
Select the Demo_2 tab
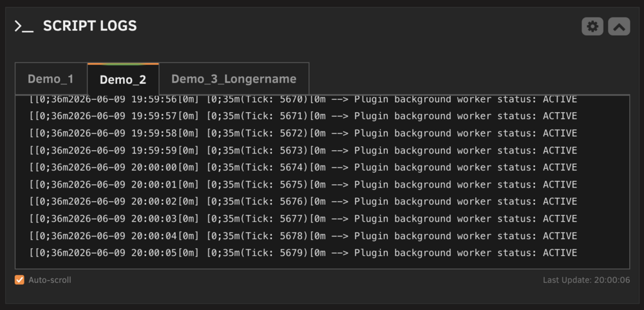tap(123, 79)
